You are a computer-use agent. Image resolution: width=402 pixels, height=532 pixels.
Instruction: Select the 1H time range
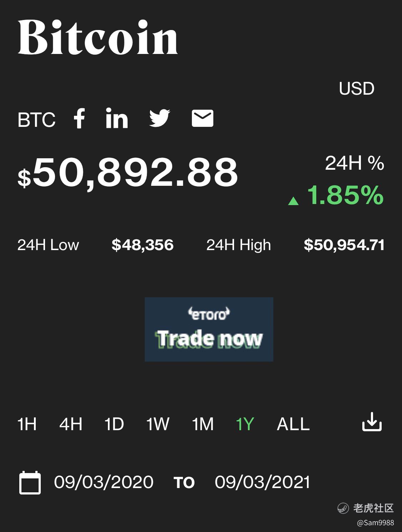pos(27,424)
